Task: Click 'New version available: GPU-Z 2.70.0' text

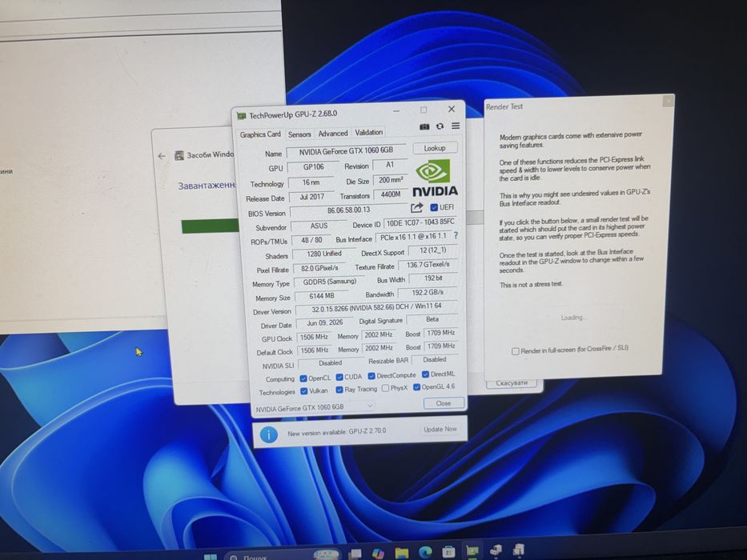Action: (x=337, y=432)
